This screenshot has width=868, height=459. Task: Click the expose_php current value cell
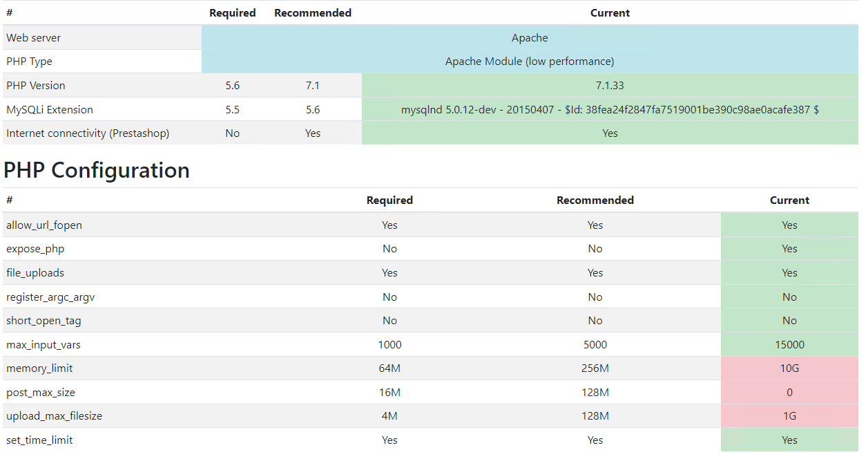pyautogui.click(x=789, y=249)
